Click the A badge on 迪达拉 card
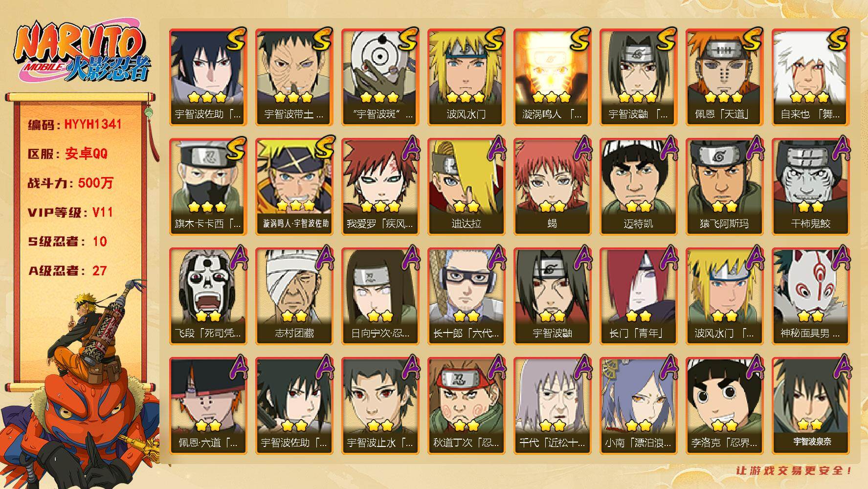Viewport: 868px width, 489px height. pyautogui.click(x=496, y=148)
